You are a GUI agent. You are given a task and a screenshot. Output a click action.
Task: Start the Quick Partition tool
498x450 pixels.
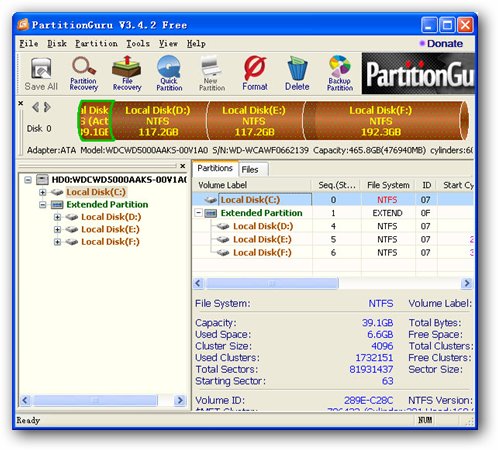click(169, 74)
